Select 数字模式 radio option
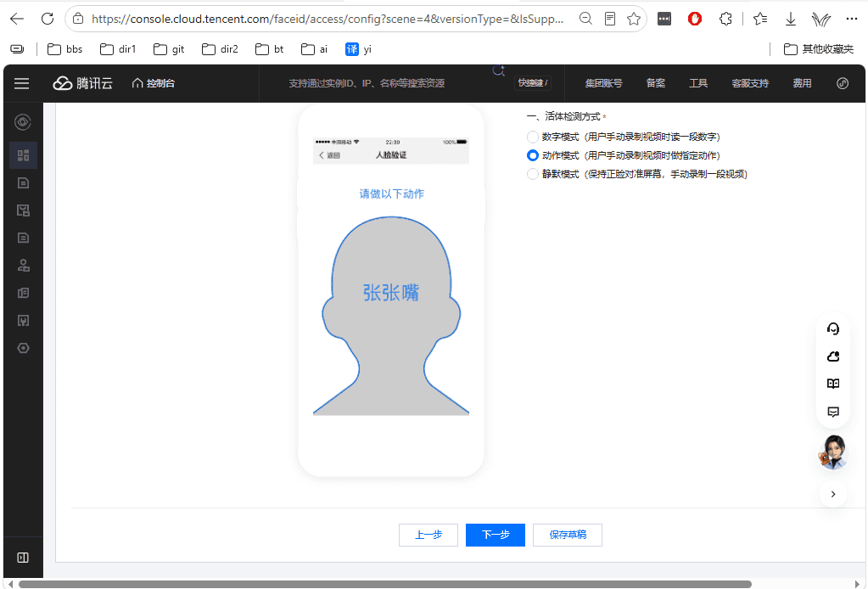Viewport: 868px width, 589px height. [533, 137]
